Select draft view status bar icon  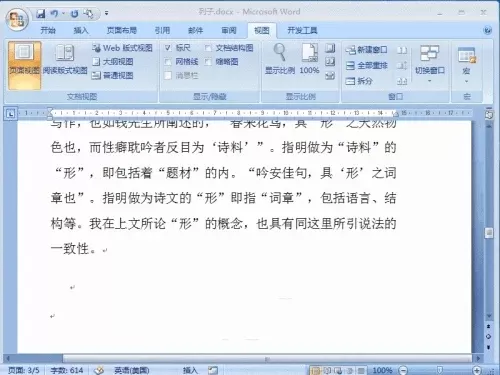pyautogui.click(x=361, y=370)
